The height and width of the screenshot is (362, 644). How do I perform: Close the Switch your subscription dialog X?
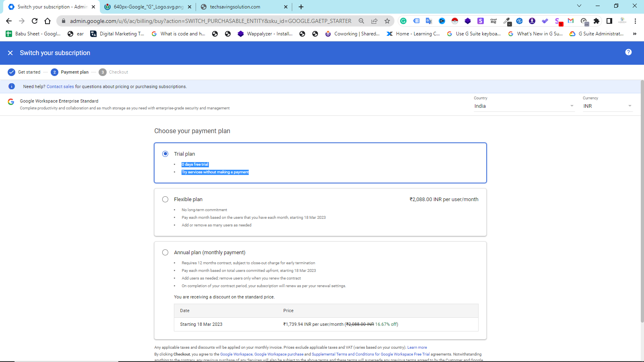click(10, 53)
